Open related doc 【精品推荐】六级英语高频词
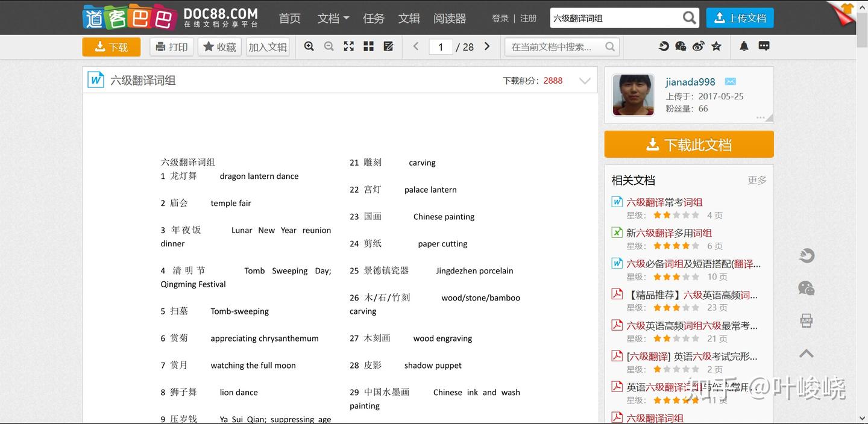This screenshot has height=424, width=868. pyautogui.click(x=692, y=295)
